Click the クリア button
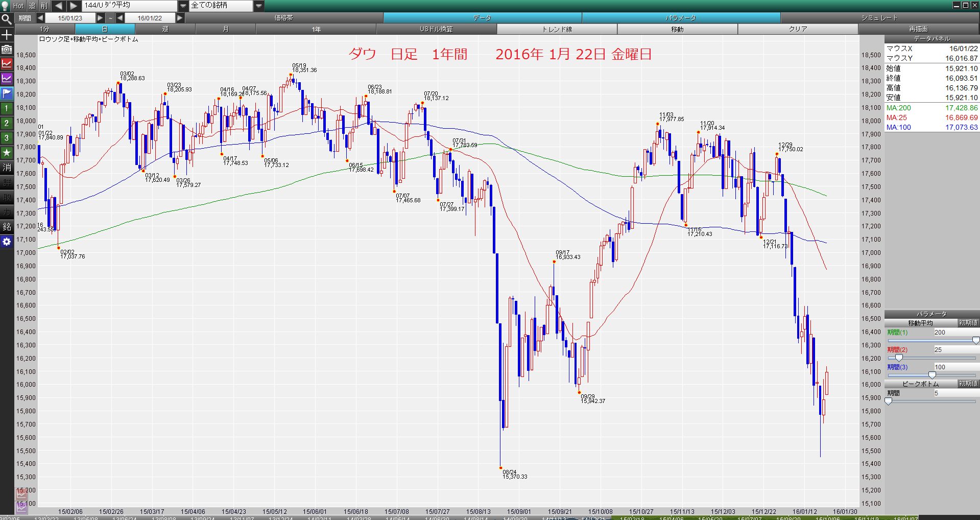 pos(798,29)
